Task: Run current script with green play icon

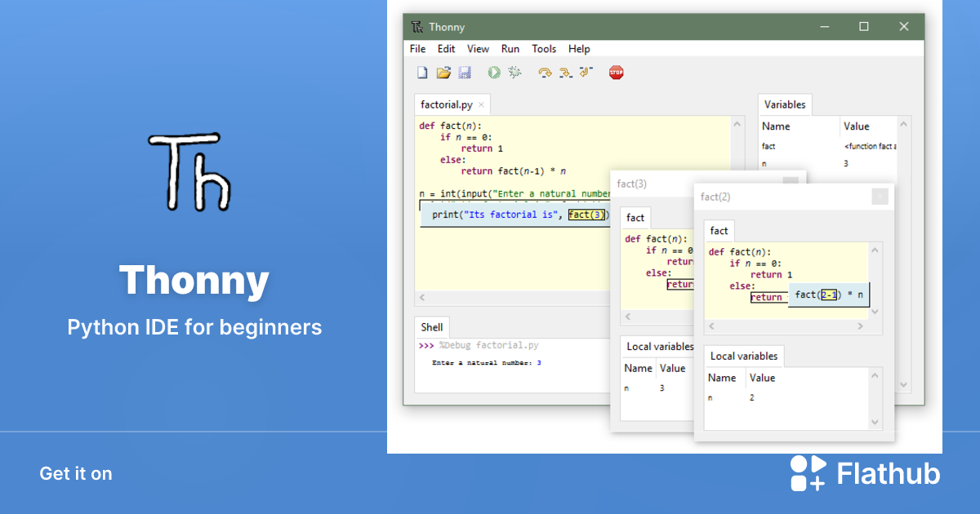Action: coord(494,73)
